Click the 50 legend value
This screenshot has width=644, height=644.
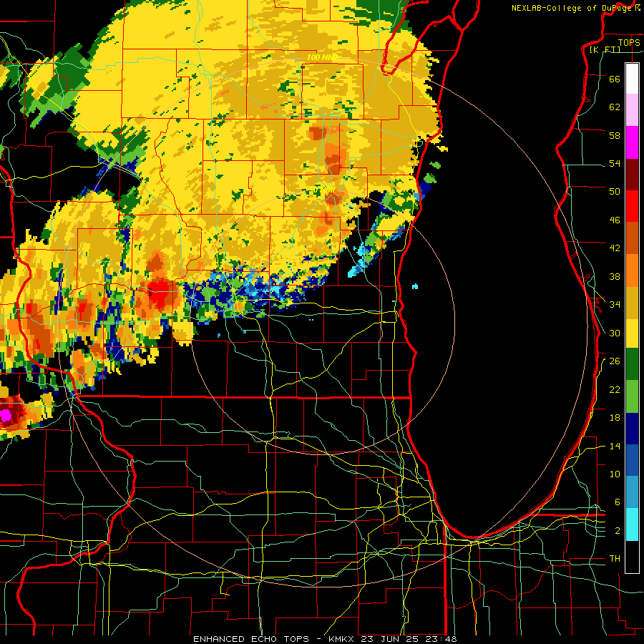(615, 191)
